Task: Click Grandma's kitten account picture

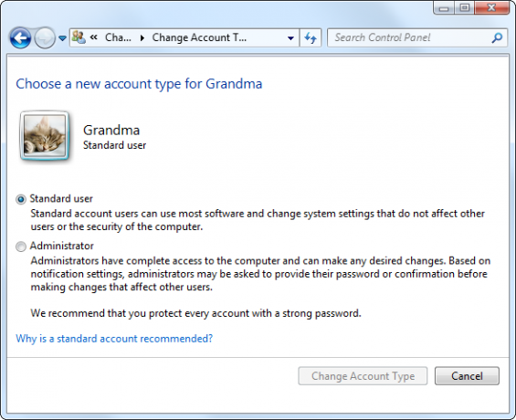Action: point(45,136)
